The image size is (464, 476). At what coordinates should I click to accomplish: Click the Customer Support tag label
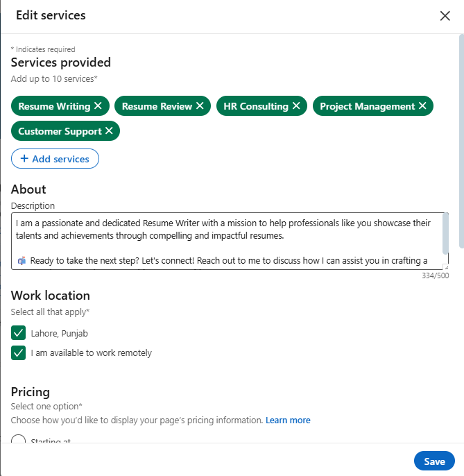pos(60,131)
